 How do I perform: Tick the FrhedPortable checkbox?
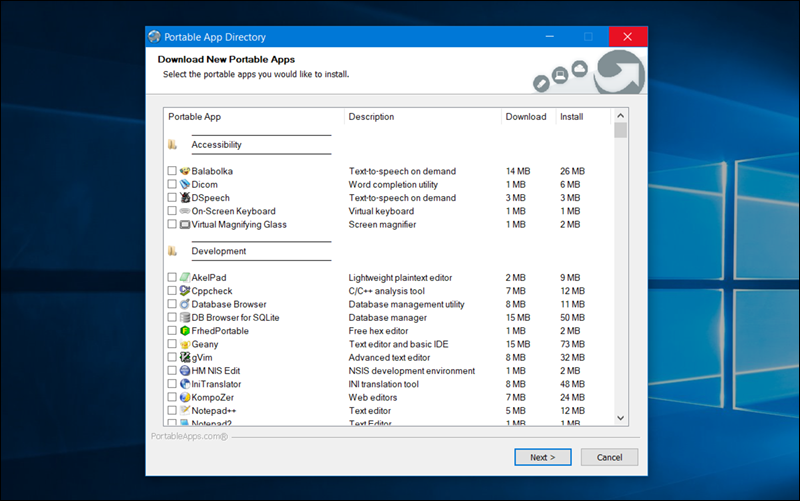pyautogui.click(x=172, y=331)
